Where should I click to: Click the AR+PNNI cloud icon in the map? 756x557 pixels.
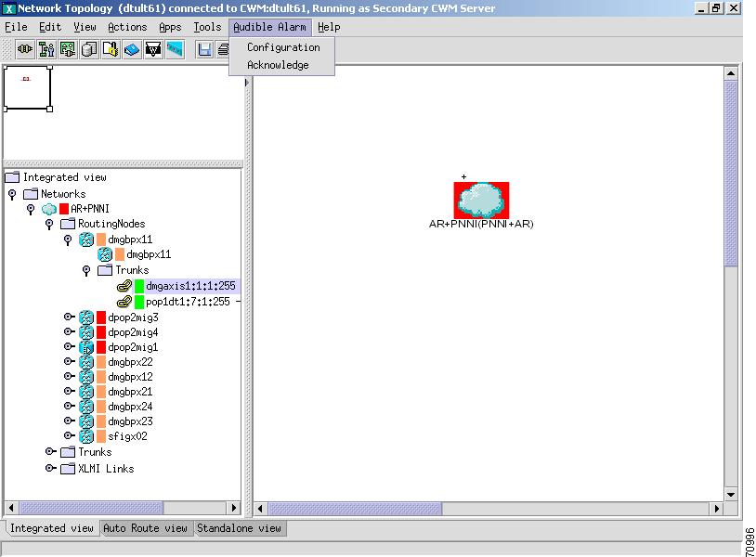pyautogui.click(x=481, y=200)
